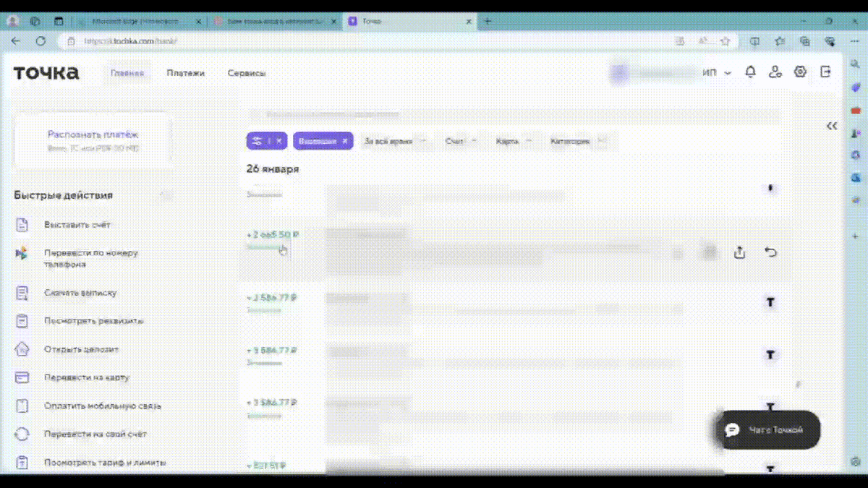Click the operations search field
This screenshot has height=488, width=868.
514,114
